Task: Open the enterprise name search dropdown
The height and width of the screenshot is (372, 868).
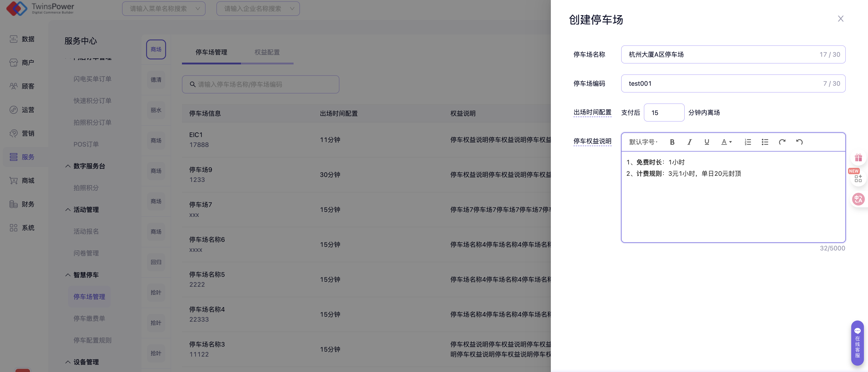Action: [x=258, y=9]
